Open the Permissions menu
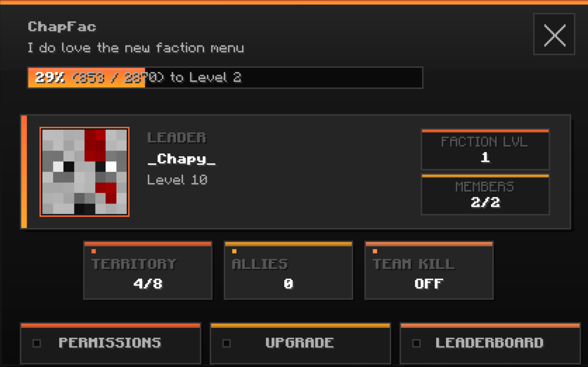 (x=111, y=343)
